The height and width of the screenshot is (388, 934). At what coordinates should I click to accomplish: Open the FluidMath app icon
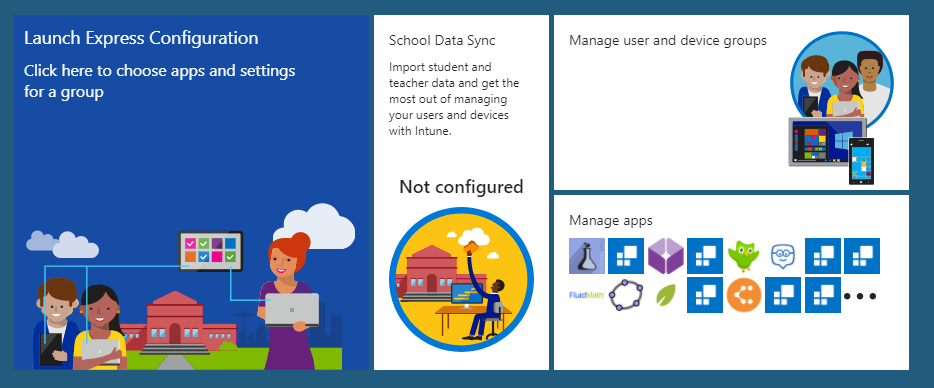pyautogui.click(x=587, y=294)
